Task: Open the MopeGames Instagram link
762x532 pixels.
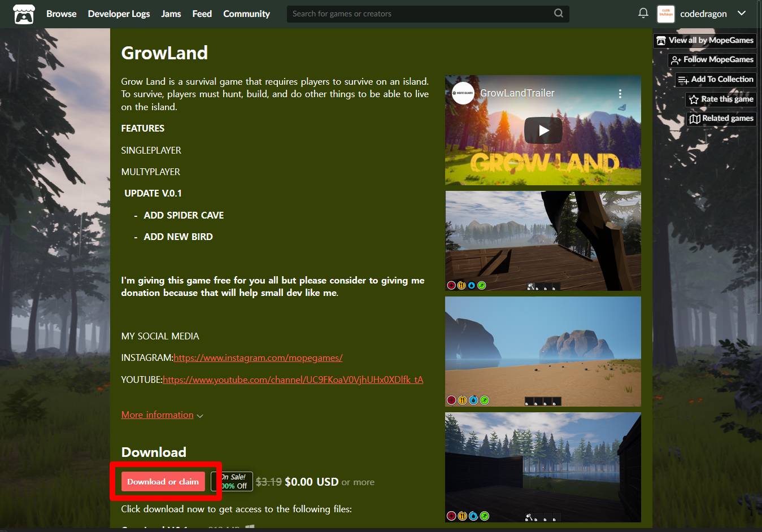Action: pos(258,358)
